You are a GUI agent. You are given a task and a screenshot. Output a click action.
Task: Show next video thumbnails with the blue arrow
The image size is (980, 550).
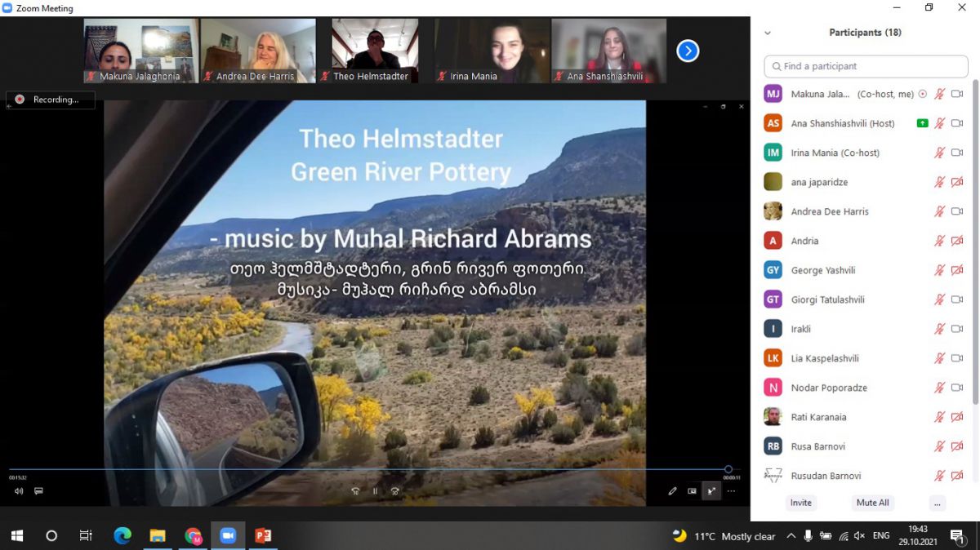point(688,51)
